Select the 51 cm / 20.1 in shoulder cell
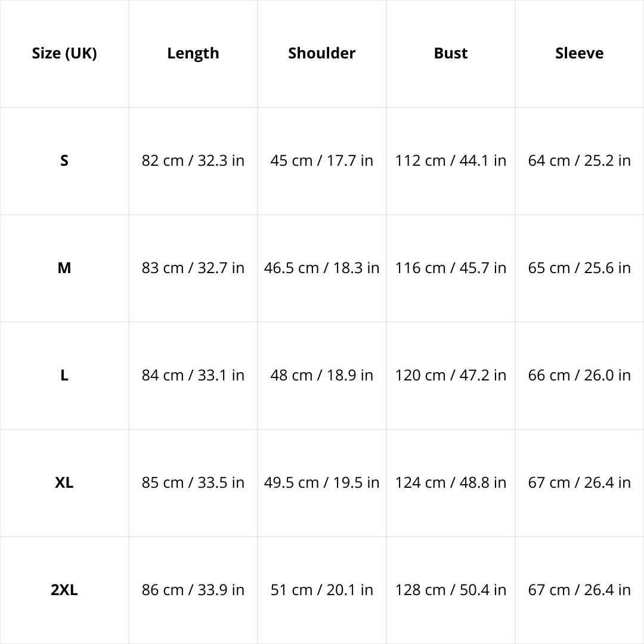 (322, 590)
